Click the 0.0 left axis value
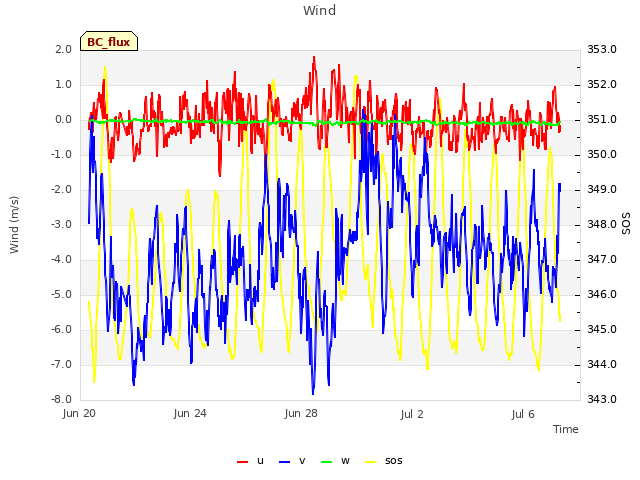This screenshot has height=480, width=640. point(64,120)
